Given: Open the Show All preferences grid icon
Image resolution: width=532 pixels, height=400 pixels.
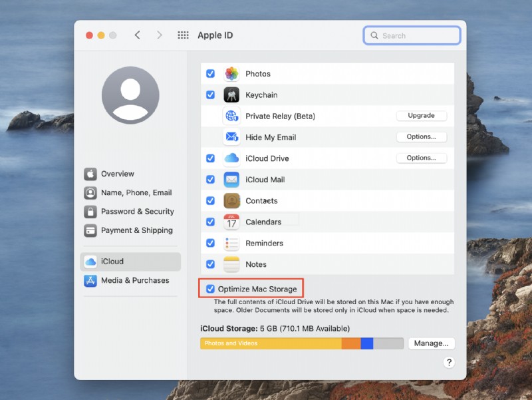Looking at the screenshot, I should click(183, 35).
